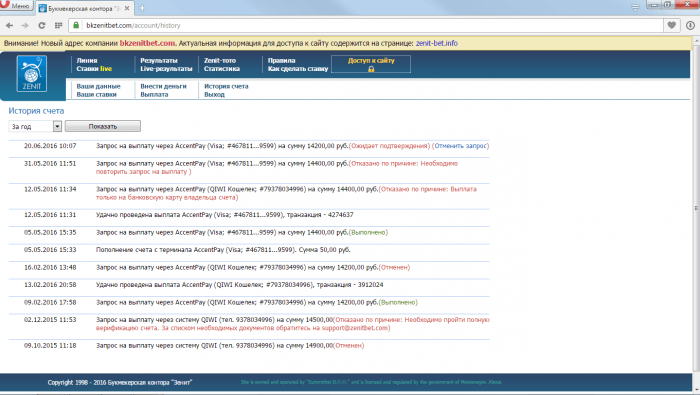Click the tab menu icon in the title bar
The height and width of the screenshot is (395, 700).
pos(635,8)
